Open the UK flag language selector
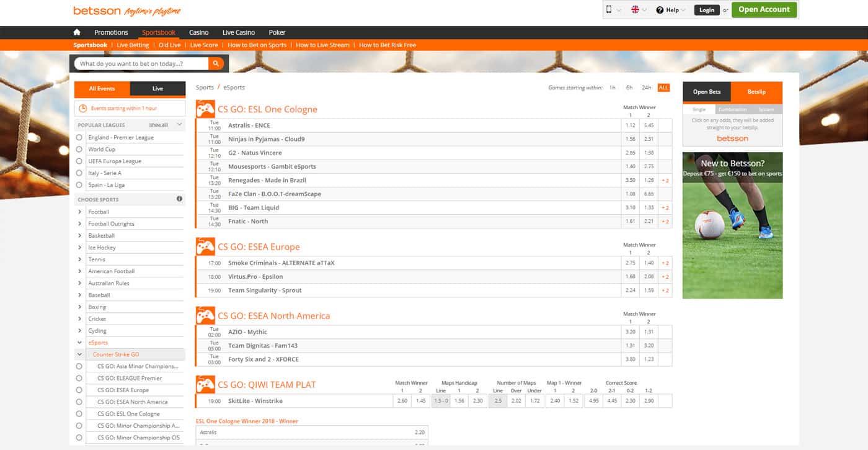This screenshot has width=868, height=450. pyautogui.click(x=635, y=10)
